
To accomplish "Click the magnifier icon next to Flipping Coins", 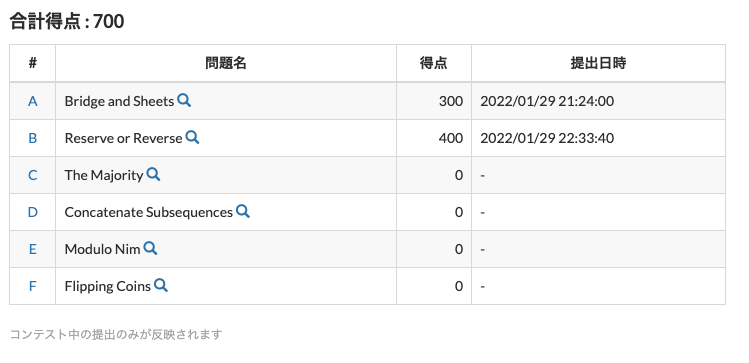I will coord(160,285).
